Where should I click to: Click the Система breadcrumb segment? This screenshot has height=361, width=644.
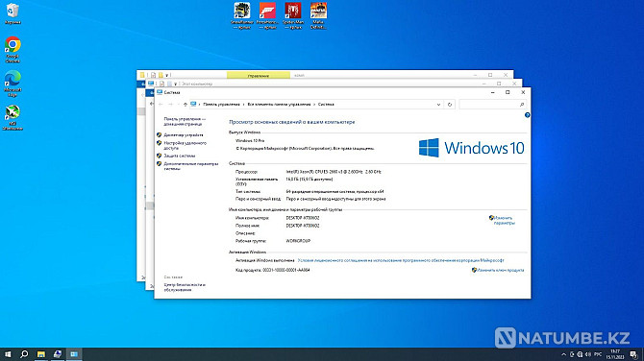point(326,105)
